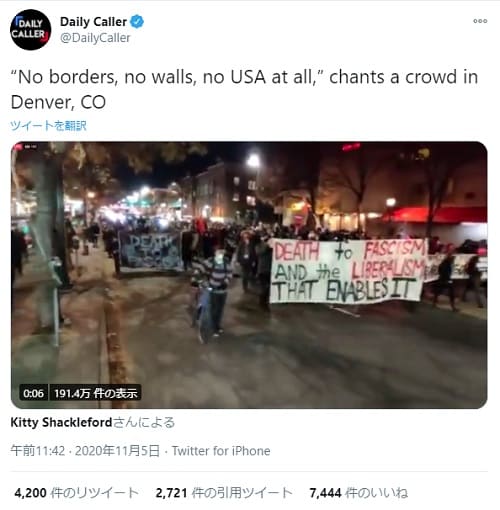Open Kitty Shackleford's profile credit link

(x=61, y=423)
